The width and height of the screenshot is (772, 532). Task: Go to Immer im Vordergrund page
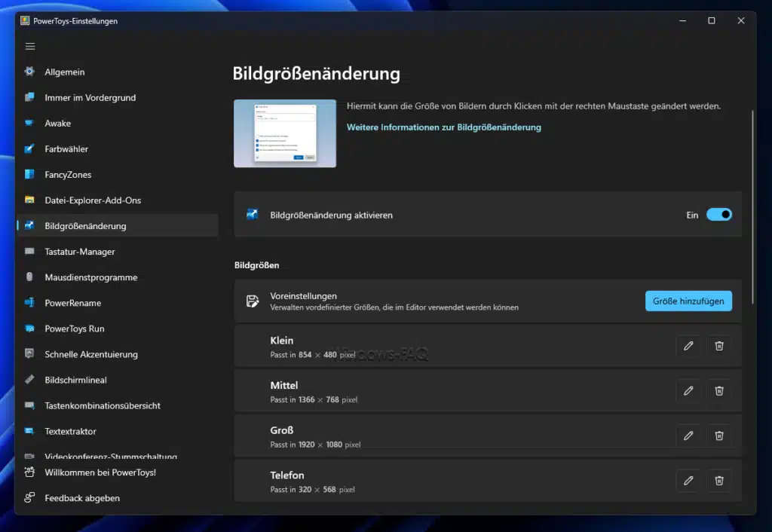[118, 97]
